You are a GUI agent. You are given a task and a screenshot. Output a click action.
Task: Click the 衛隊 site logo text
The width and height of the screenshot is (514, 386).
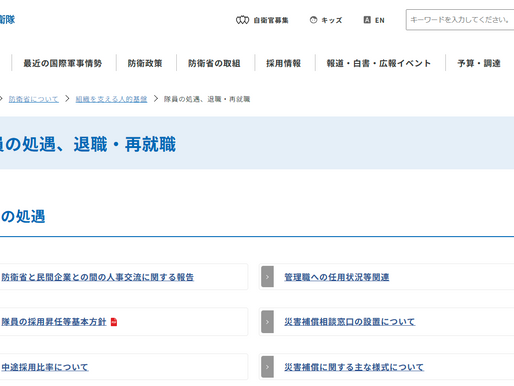7,19
